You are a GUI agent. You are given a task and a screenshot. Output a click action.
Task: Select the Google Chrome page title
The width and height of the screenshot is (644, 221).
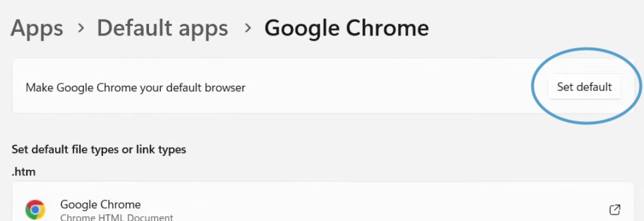[347, 28]
